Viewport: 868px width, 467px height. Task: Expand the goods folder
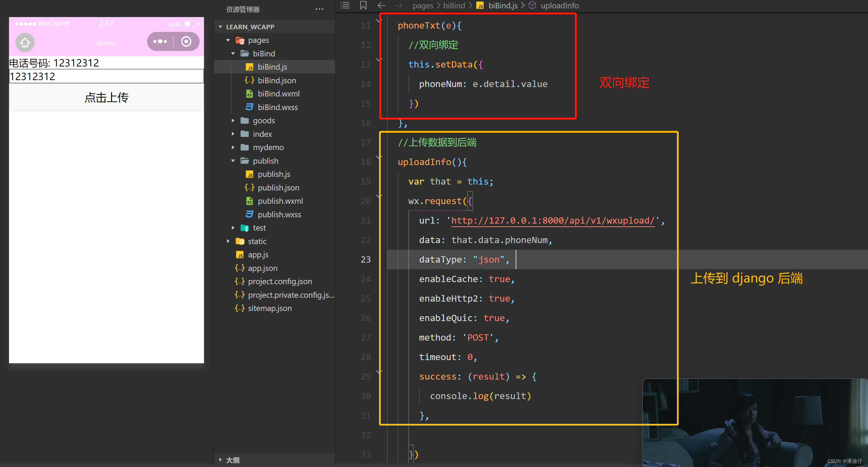pos(233,120)
